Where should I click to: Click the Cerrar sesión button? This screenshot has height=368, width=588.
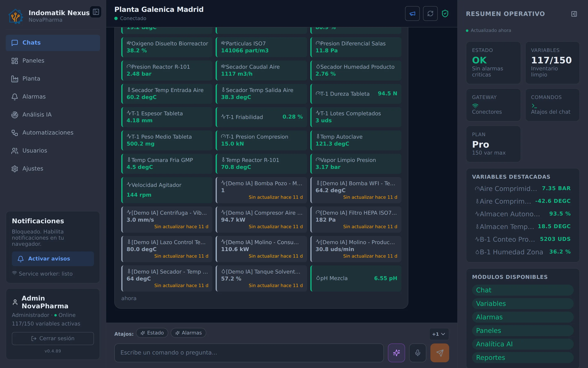pyautogui.click(x=53, y=339)
